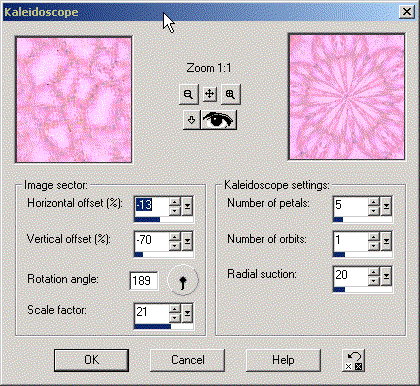Image resolution: width=420 pixels, height=386 pixels.
Task: Open Number of orbits slider dropdown
Action: click(386, 241)
